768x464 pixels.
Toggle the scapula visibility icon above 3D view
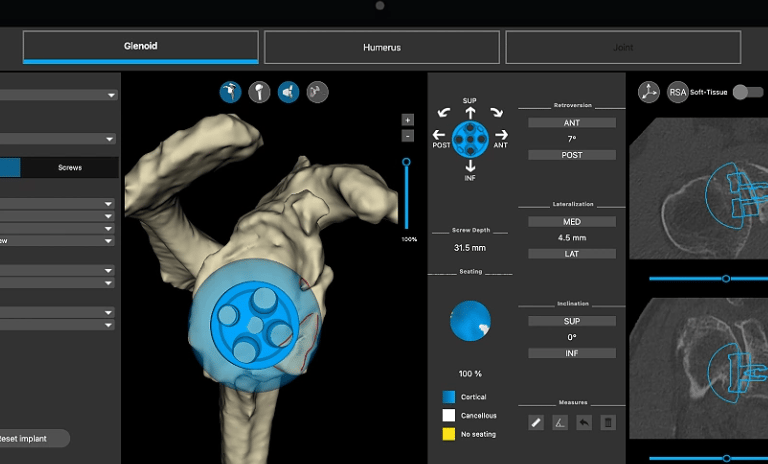click(x=230, y=92)
